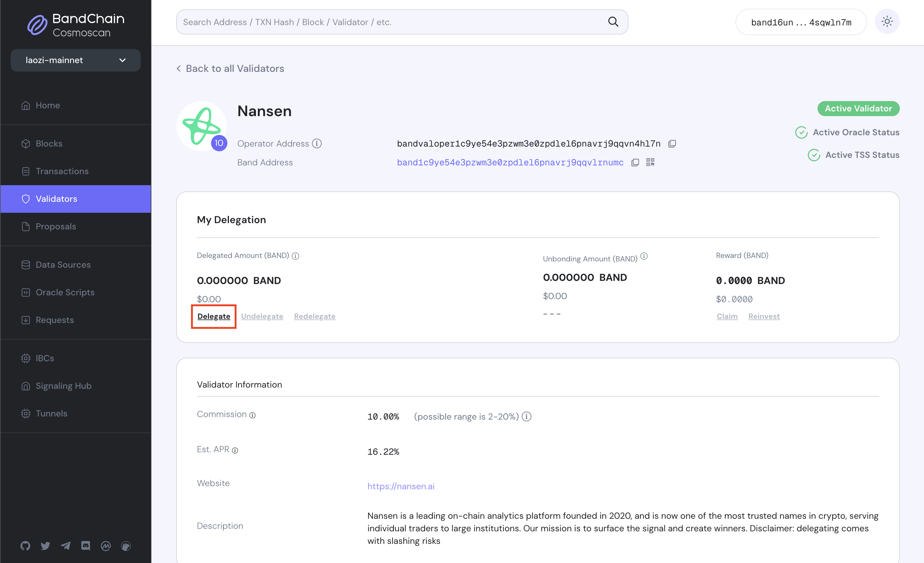Screen dimensions: 924x563
Task: Click the Nansen validator name heading
Action: click(264, 111)
